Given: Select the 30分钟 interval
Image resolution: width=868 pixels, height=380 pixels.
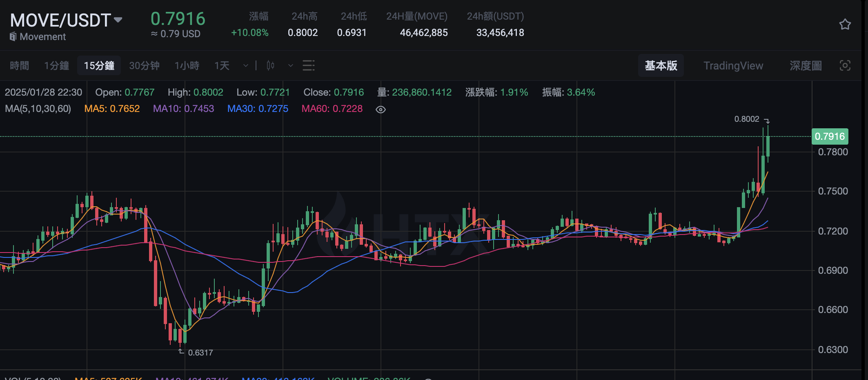Looking at the screenshot, I should click(x=144, y=65).
